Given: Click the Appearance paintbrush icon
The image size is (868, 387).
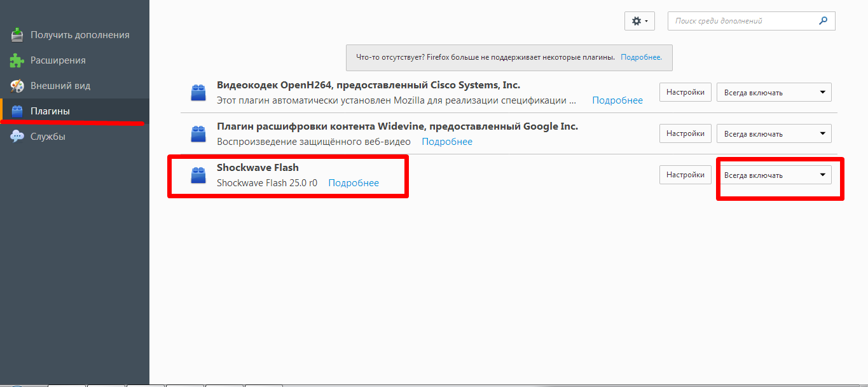Looking at the screenshot, I should point(17,86).
